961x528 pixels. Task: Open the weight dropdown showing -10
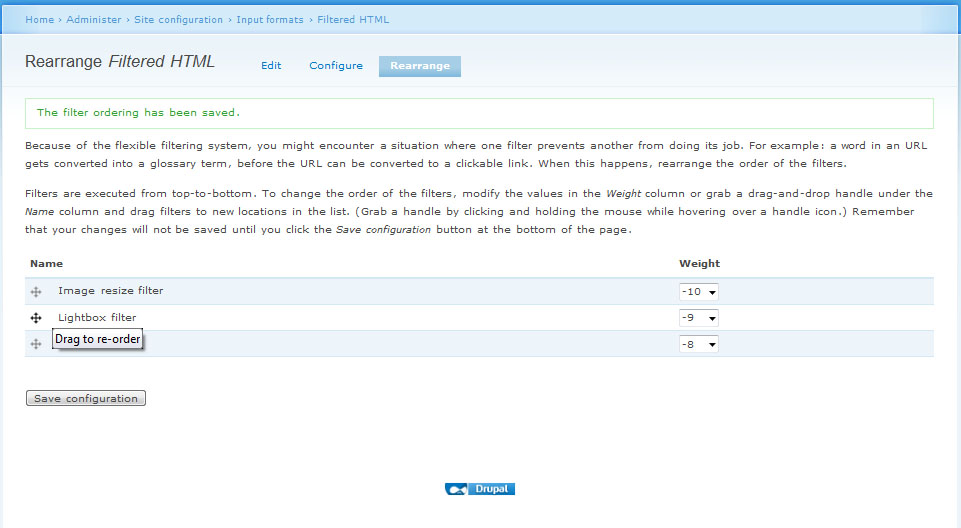698,292
